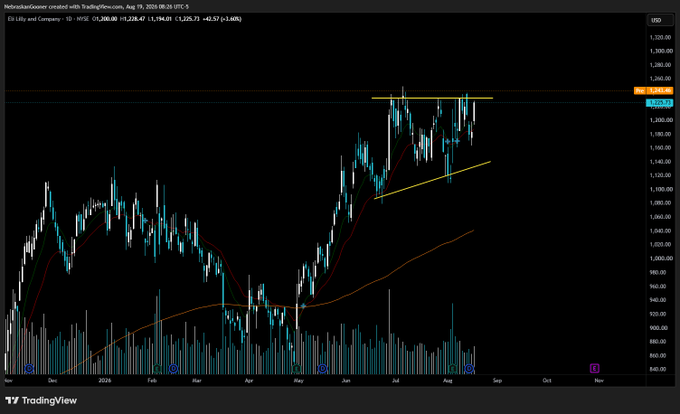Click the 1,080.00 price axis label
The width and height of the screenshot is (680, 414).
[660, 203]
